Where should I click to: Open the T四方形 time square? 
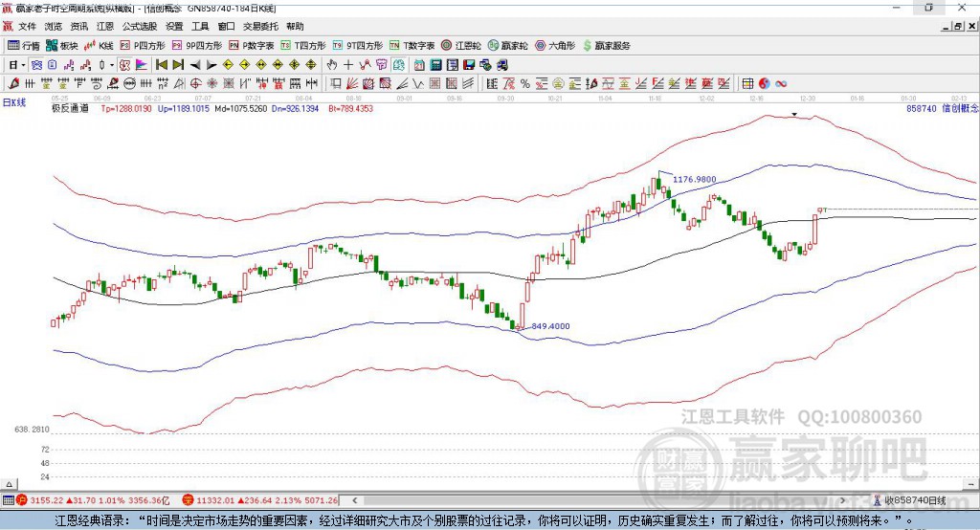point(303,46)
